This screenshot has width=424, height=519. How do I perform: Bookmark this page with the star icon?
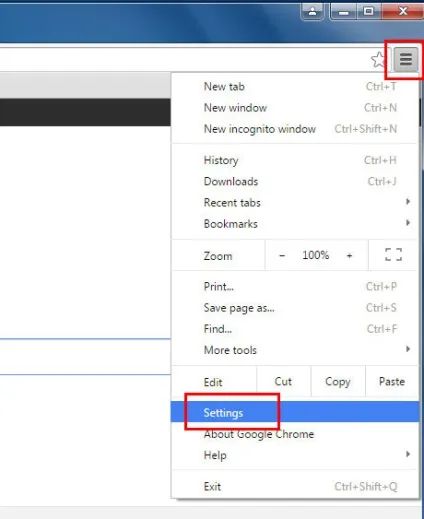[378, 60]
